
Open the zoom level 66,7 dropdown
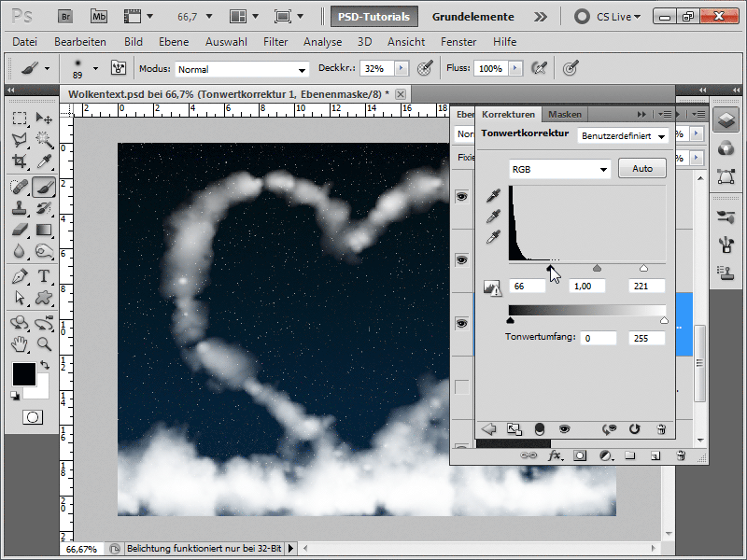point(208,17)
